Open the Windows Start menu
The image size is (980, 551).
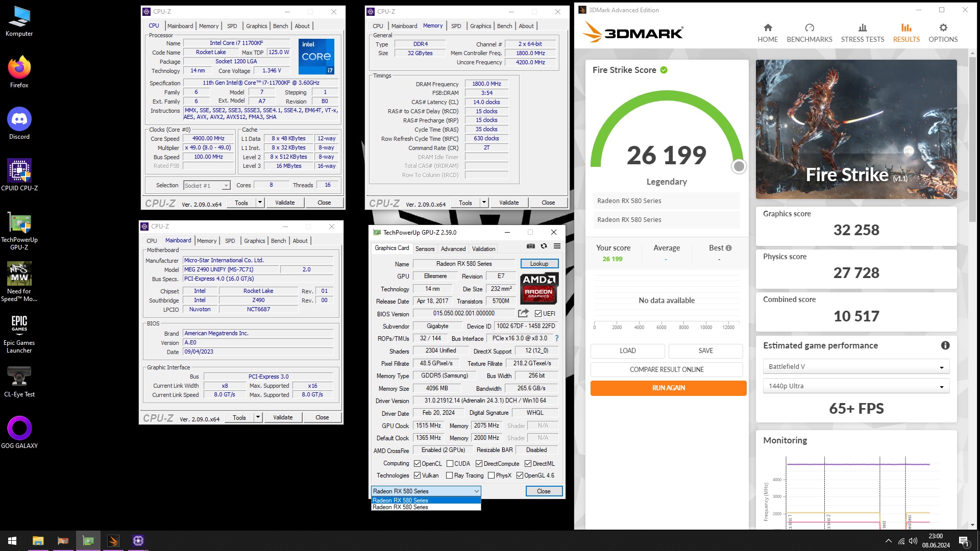pyautogui.click(x=12, y=541)
